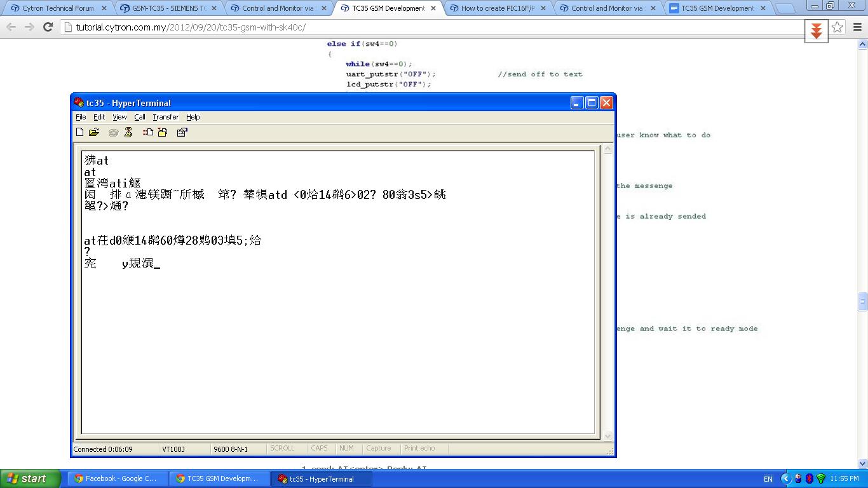This screenshot has height=488, width=868.
Task: Click Chrome page scrollbar down arrow
Action: (x=863, y=464)
